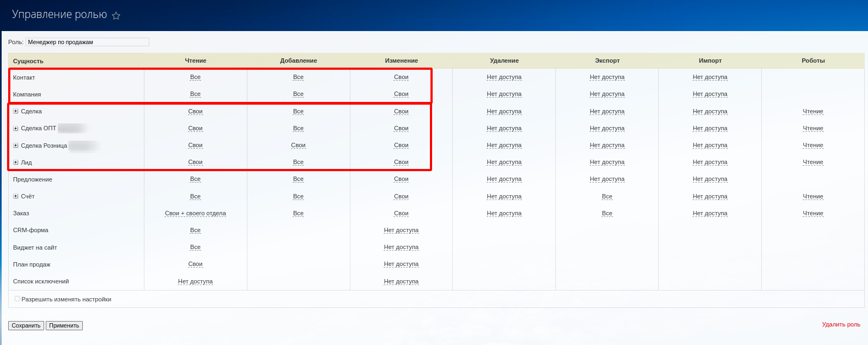Click the favorite star next to the page title
The width and height of the screenshot is (868, 345).
click(x=116, y=16)
